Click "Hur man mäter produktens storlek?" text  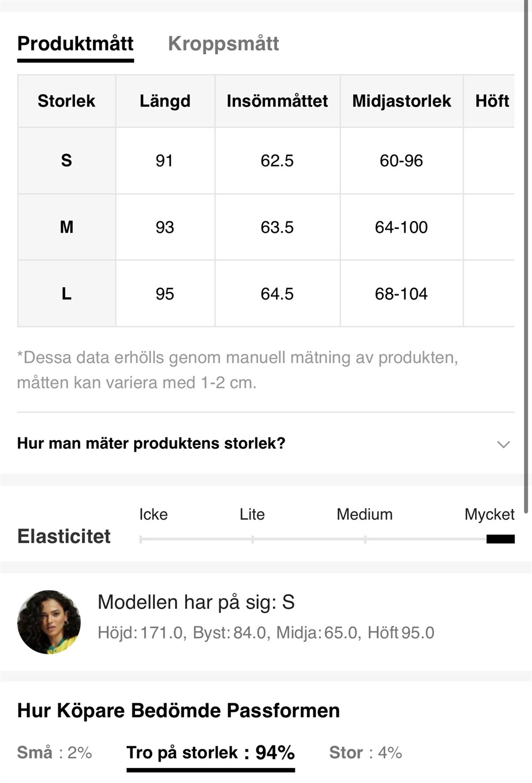point(151,443)
